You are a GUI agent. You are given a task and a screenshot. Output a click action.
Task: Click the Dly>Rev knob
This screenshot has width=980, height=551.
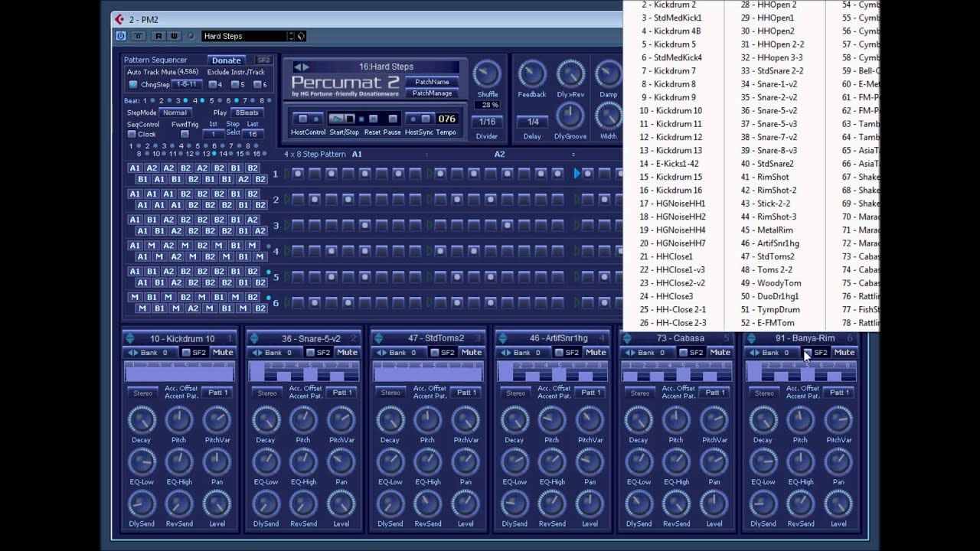[570, 74]
